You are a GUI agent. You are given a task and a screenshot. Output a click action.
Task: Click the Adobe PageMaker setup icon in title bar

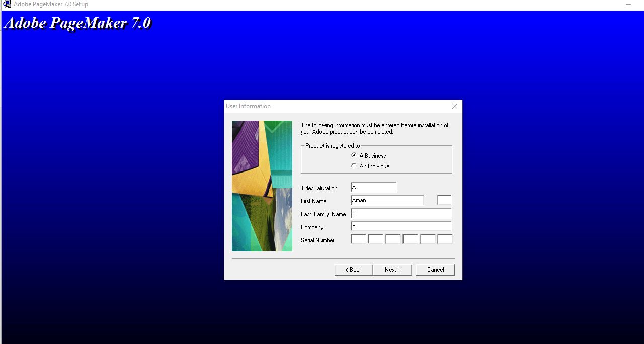[7, 4]
